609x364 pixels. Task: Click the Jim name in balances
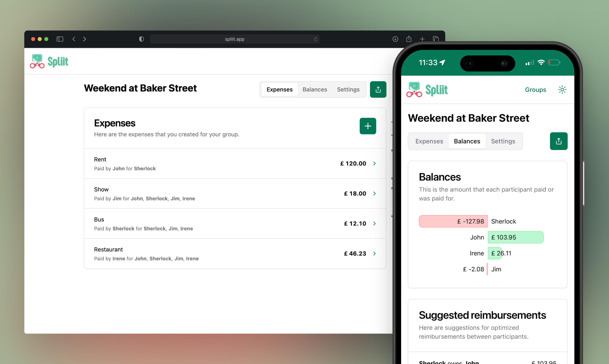[496, 269]
